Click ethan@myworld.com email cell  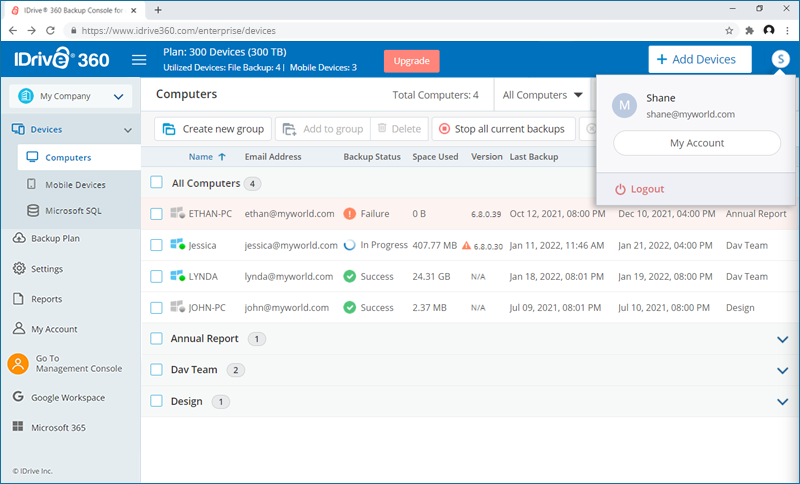click(289, 214)
